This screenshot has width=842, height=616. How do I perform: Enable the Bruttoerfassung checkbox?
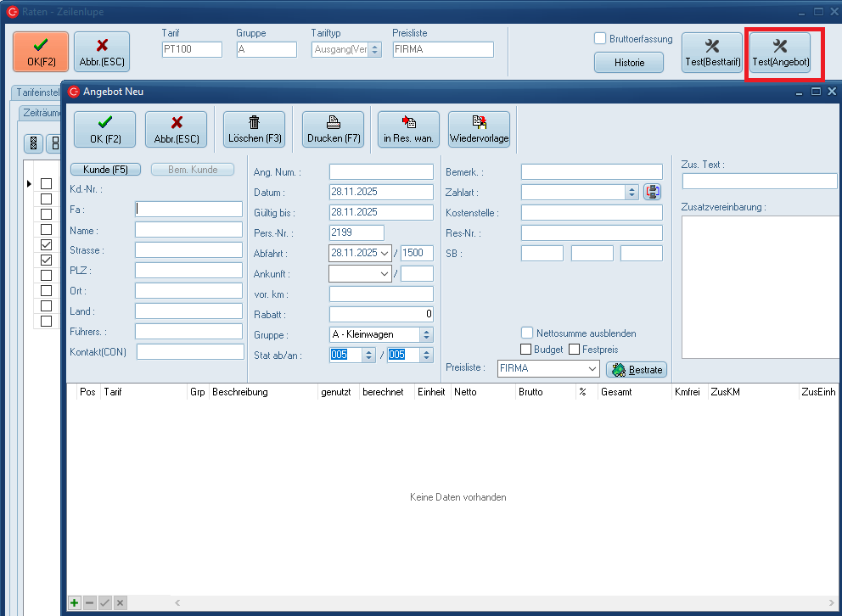click(600, 39)
